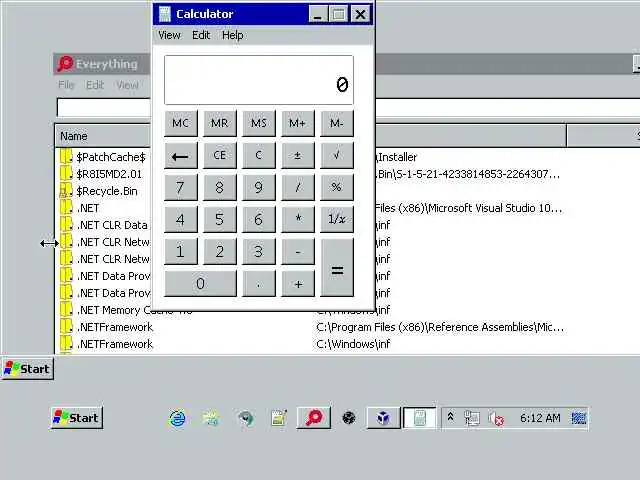This screenshot has width=640, height=480.
Task: Click digit 5 on the Calculator
Action: coord(220,219)
